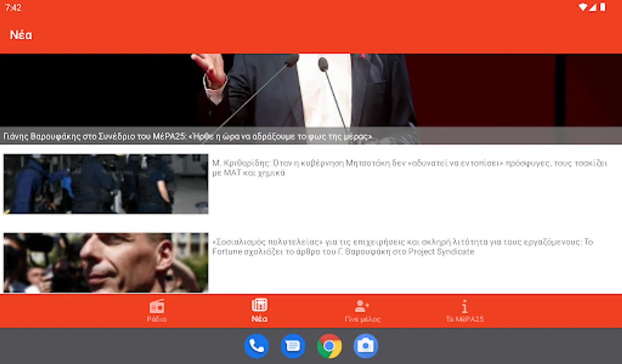The image size is (622, 364).
Task: Go to the Το ΜέΡΑ25 tab label
Action: [464, 319]
